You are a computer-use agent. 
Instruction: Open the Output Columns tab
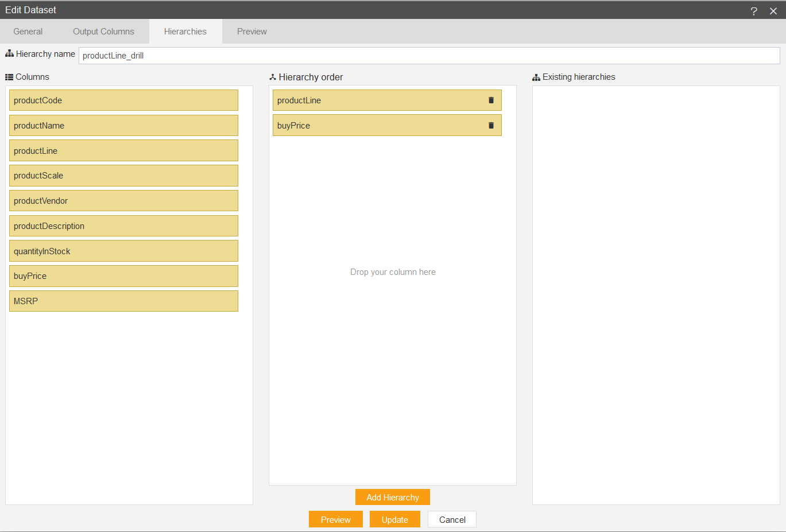coord(103,32)
